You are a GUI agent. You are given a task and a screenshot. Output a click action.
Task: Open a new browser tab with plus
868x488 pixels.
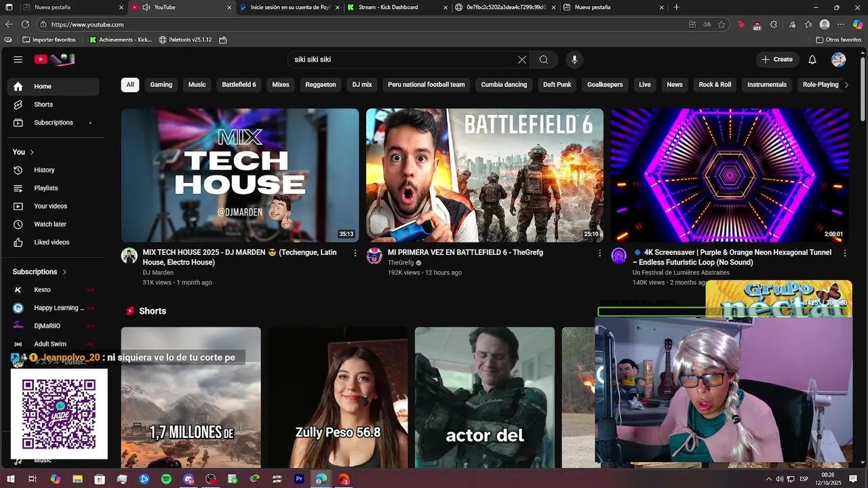point(676,7)
